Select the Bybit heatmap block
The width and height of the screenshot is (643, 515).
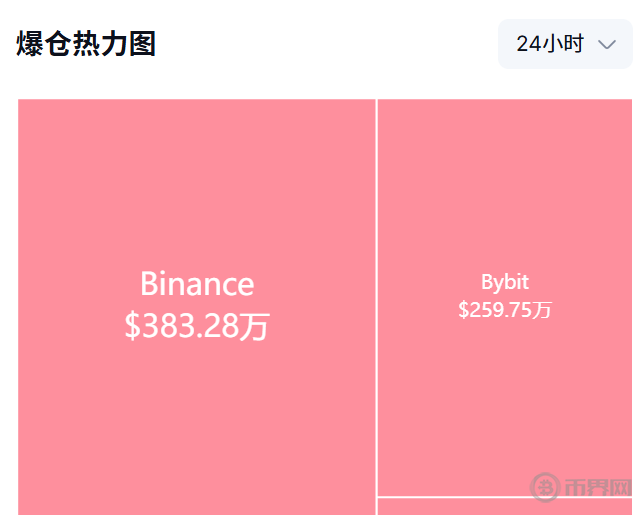click(505, 200)
